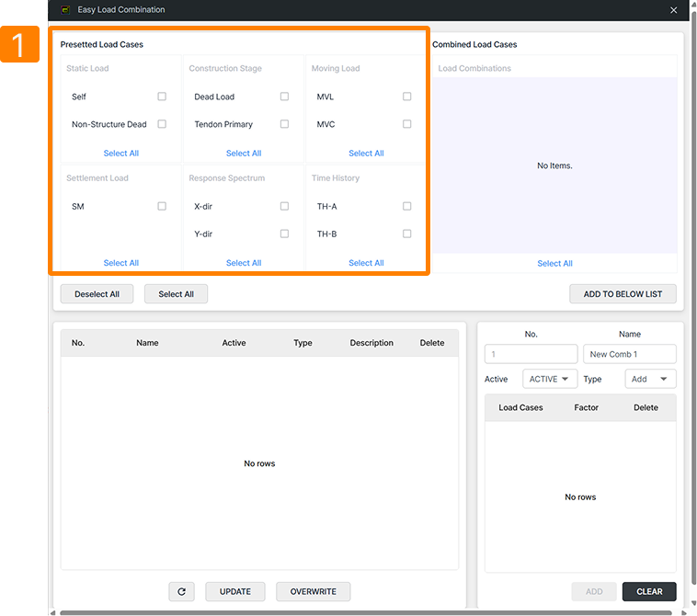
Task: Select All under Load Combinations
Action: (554, 264)
